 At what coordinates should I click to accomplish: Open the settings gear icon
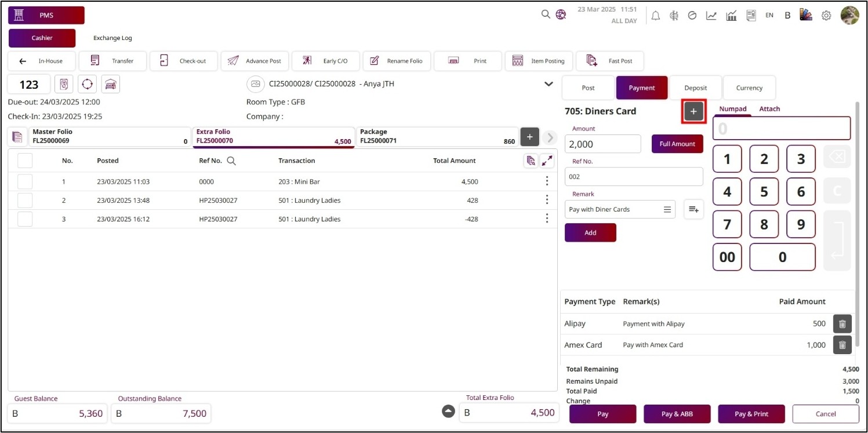point(826,16)
